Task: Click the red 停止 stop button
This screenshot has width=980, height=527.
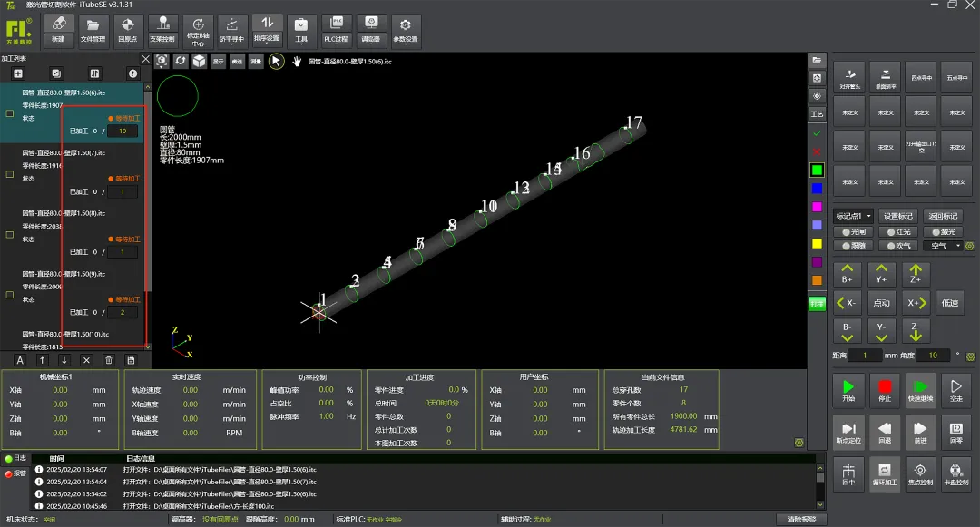Action: coord(885,390)
